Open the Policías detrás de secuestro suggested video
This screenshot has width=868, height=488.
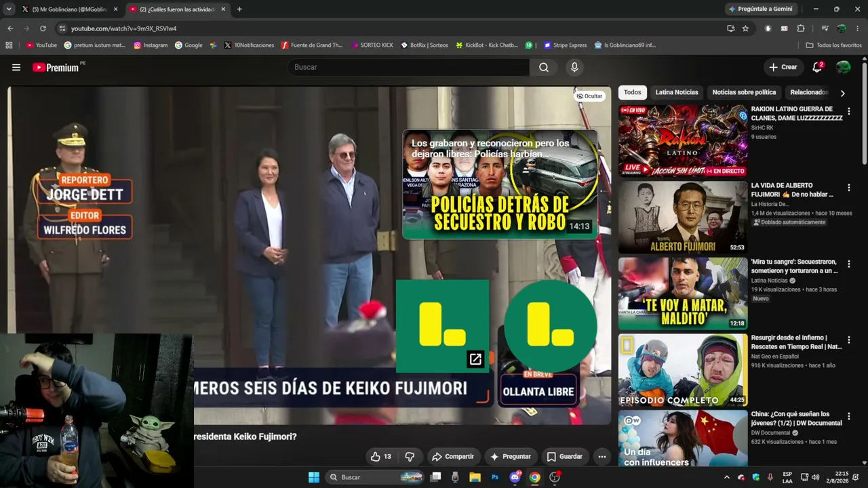(x=500, y=184)
